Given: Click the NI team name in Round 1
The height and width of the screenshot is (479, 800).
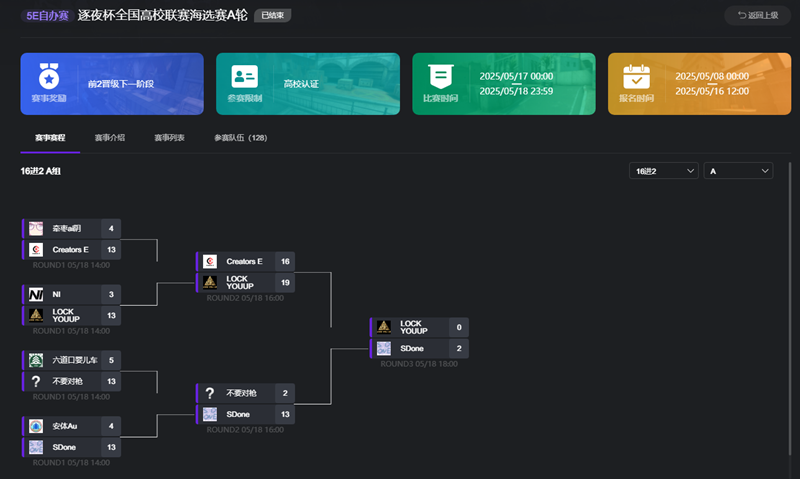Looking at the screenshot, I should 57,294.
